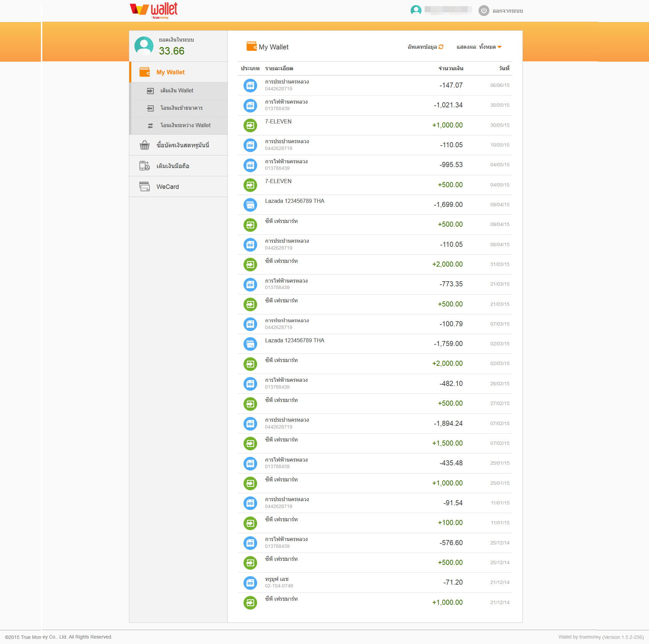The image size is (649, 644).
Task: Click the วันที่ column header
Action: pyautogui.click(x=504, y=69)
